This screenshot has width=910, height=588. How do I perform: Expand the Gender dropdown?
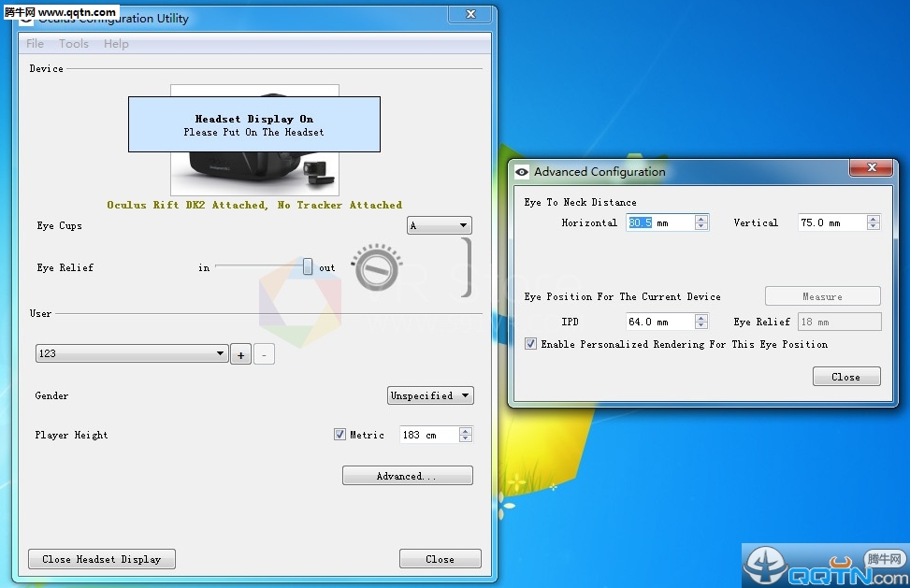(x=430, y=395)
